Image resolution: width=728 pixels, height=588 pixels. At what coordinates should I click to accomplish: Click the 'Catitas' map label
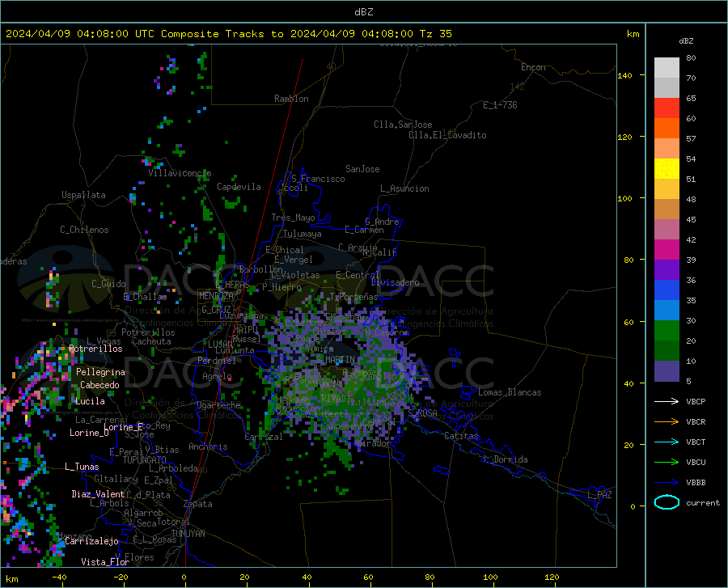pyautogui.click(x=462, y=436)
